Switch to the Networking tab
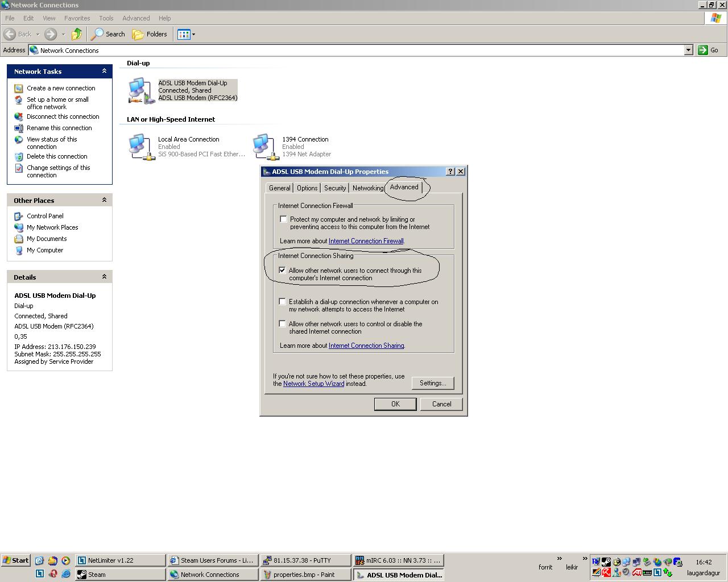This screenshot has width=728, height=582. pyautogui.click(x=367, y=188)
